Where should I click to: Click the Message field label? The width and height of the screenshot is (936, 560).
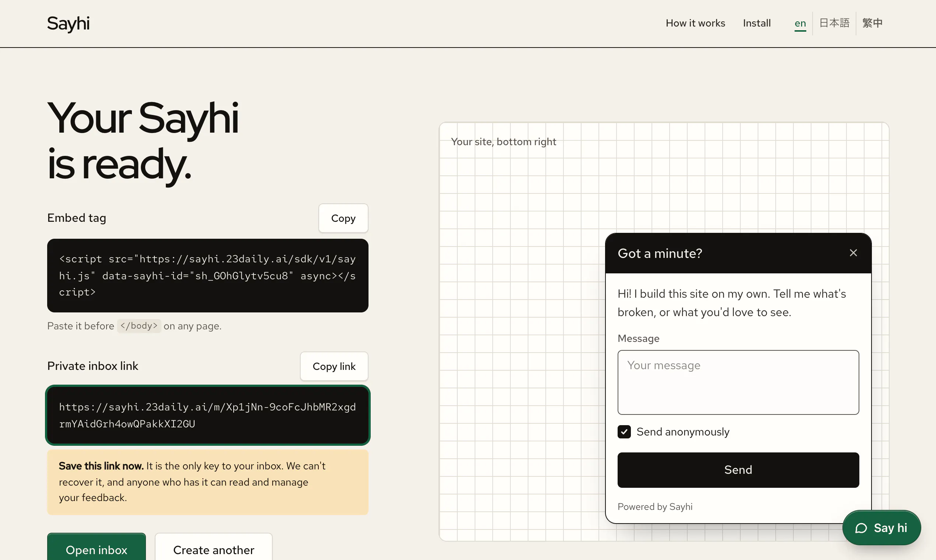pyautogui.click(x=639, y=339)
